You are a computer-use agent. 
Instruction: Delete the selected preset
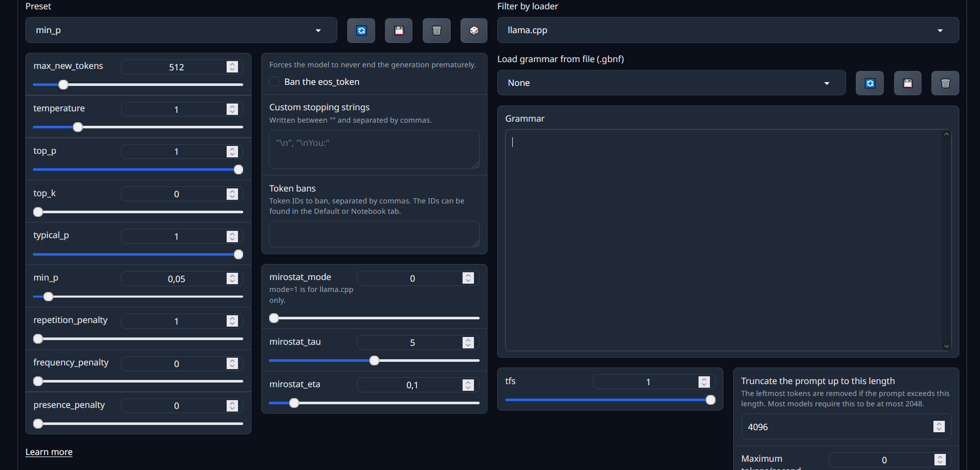click(437, 31)
